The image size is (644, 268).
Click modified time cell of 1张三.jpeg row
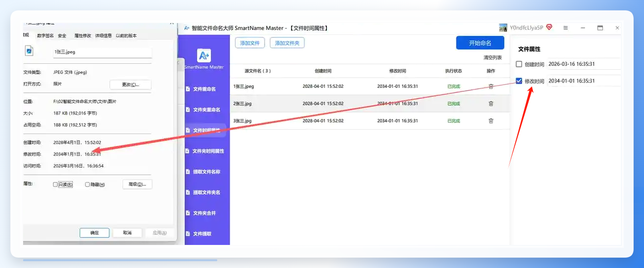pyautogui.click(x=398, y=86)
